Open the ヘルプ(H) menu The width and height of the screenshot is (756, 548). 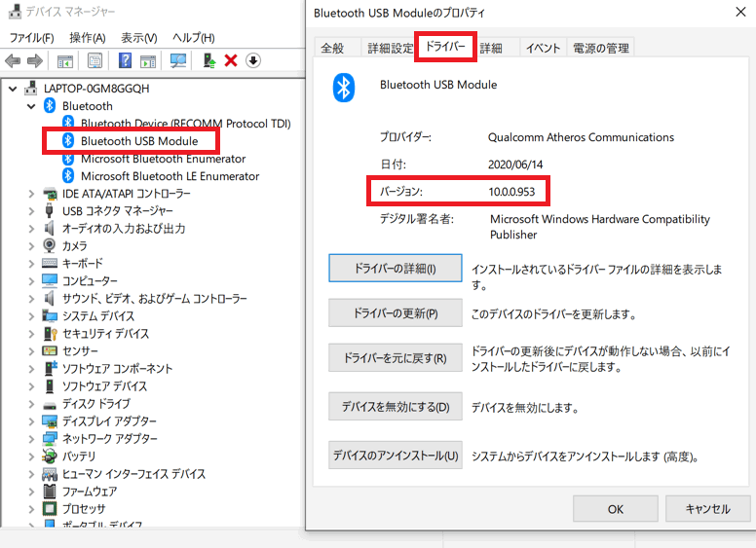point(193,38)
